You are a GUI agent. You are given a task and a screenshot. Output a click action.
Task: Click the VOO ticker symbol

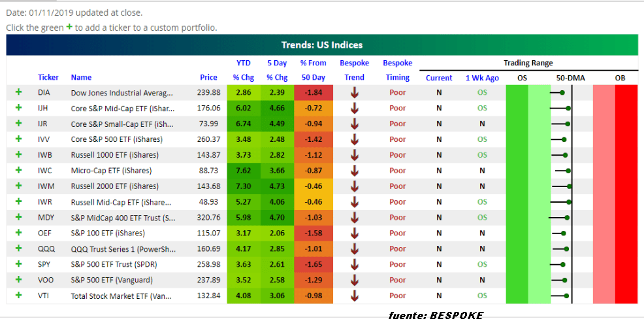(x=46, y=280)
